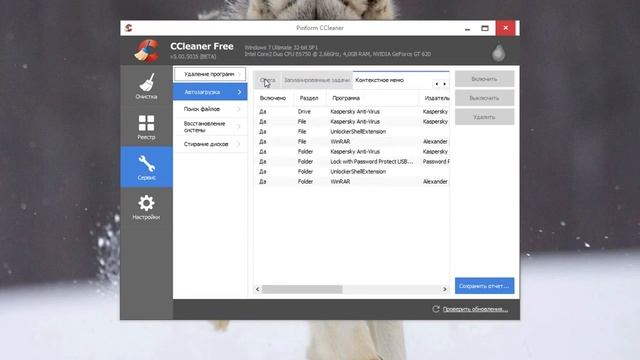Click Сохранить отчет button
This screenshot has height=360, width=640.
(x=484, y=286)
